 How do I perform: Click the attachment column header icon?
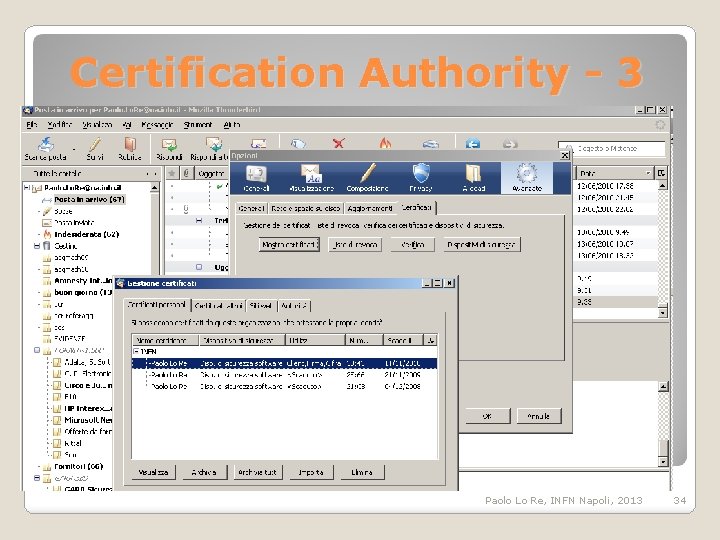coord(186,173)
